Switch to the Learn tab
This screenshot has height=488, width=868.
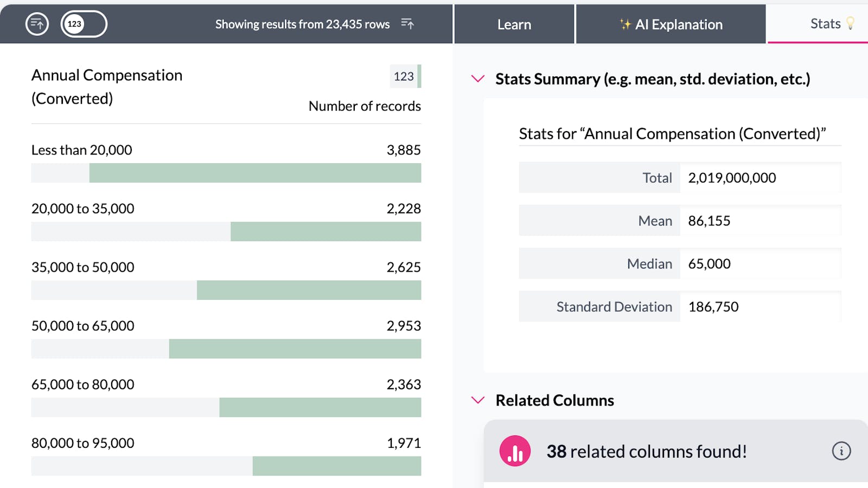tap(514, 24)
